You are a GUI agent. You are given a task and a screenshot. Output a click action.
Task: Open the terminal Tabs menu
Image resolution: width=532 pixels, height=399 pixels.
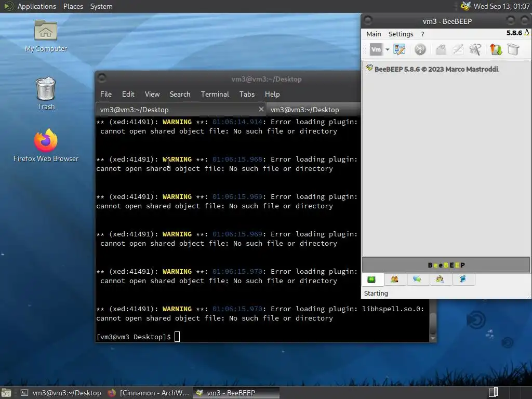[x=247, y=95]
